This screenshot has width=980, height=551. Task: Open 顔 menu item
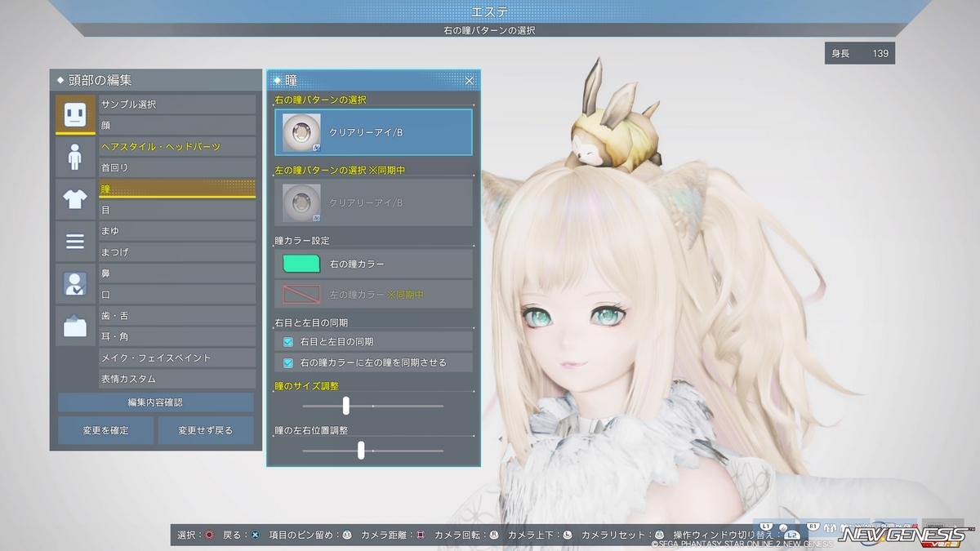pyautogui.click(x=177, y=126)
